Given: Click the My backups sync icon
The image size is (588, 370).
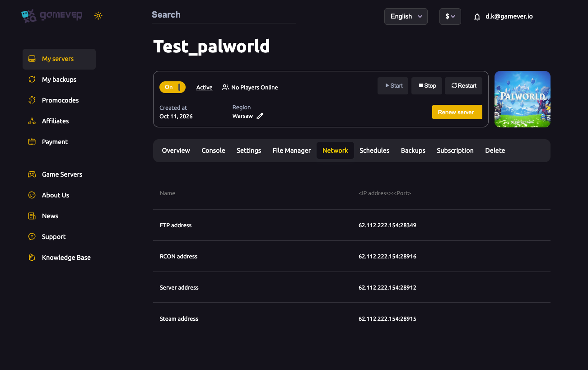Looking at the screenshot, I should point(32,80).
